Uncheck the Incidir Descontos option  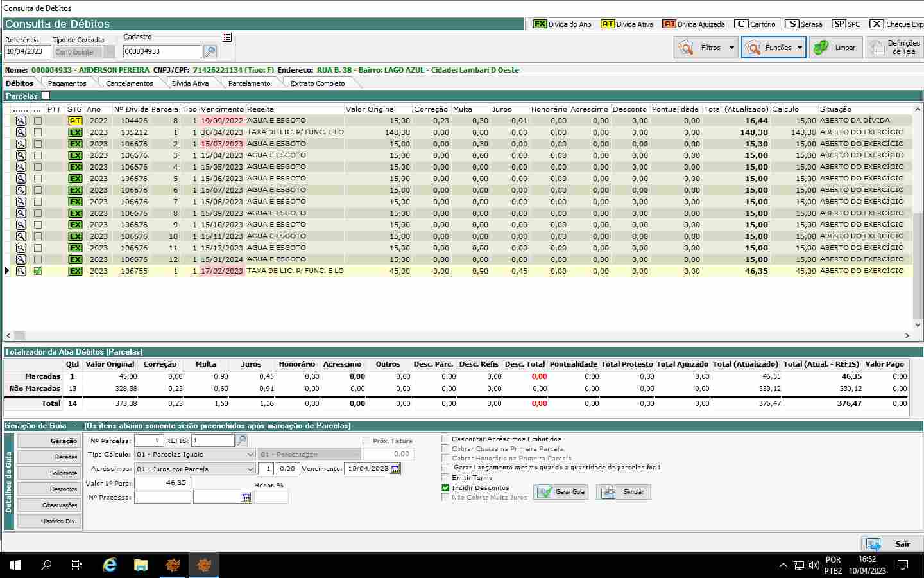pyautogui.click(x=445, y=488)
